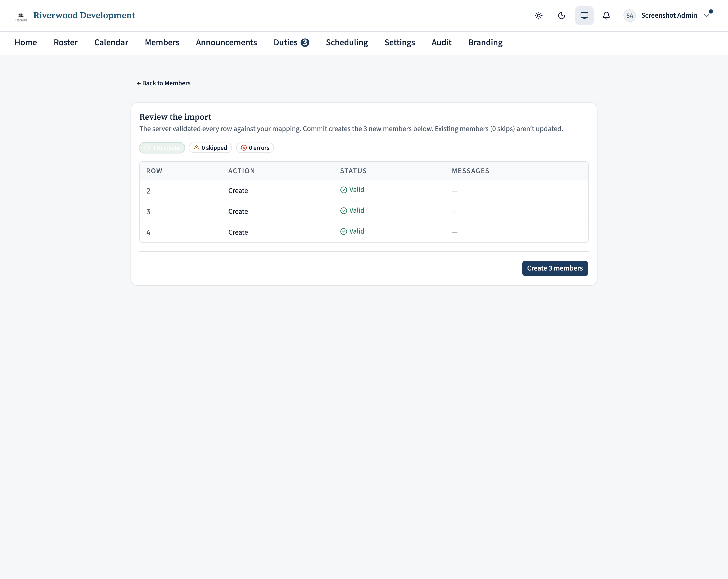
Task: Click the STATUS column header
Action: [x=353, y=171]
